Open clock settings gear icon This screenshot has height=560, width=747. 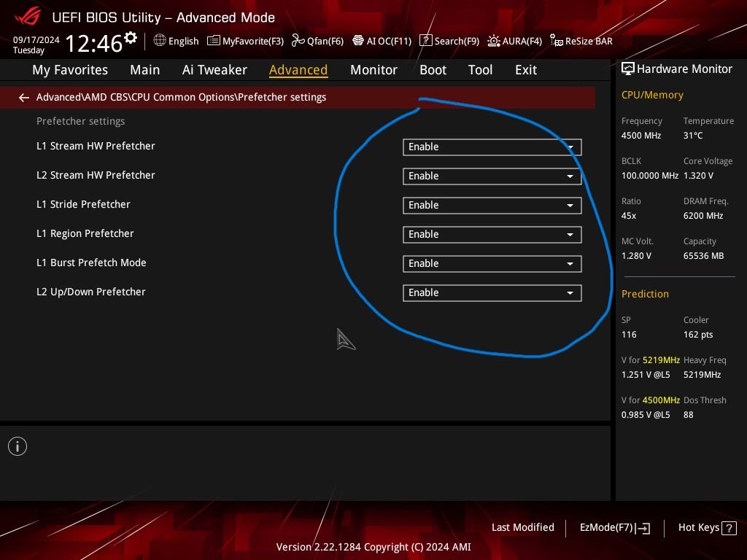click(x=131, y=37)
